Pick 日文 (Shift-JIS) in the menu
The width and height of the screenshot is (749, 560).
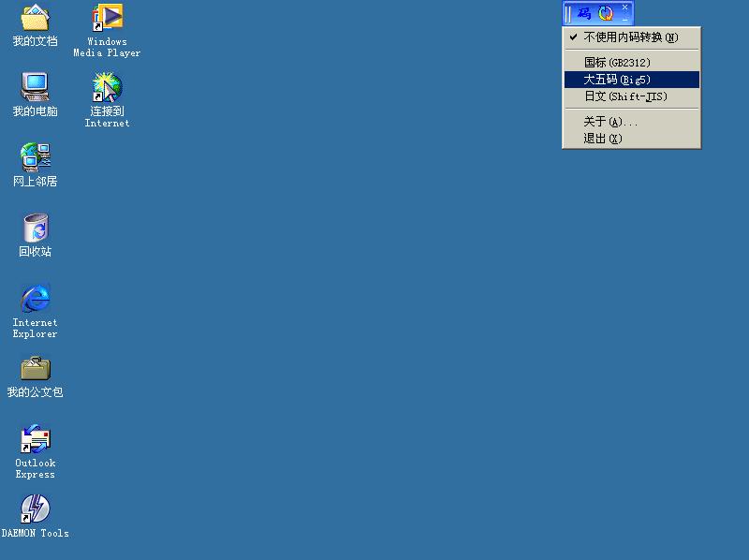[631, 96]
